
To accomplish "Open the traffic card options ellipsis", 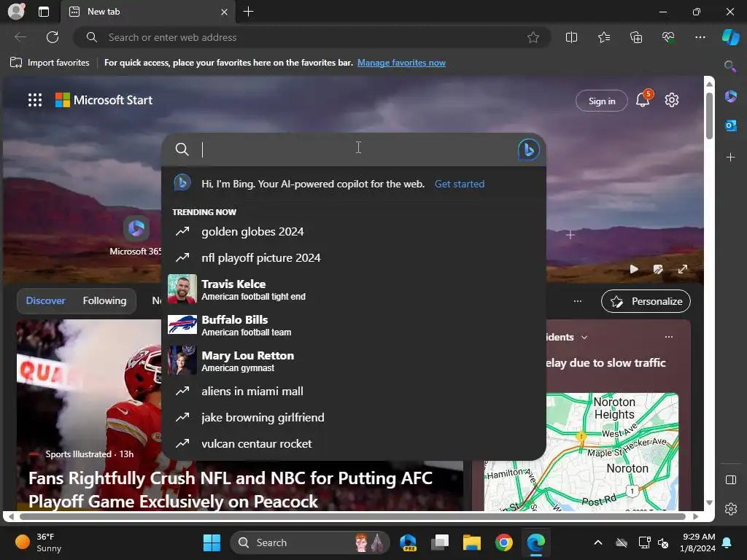I will (669, 337).
